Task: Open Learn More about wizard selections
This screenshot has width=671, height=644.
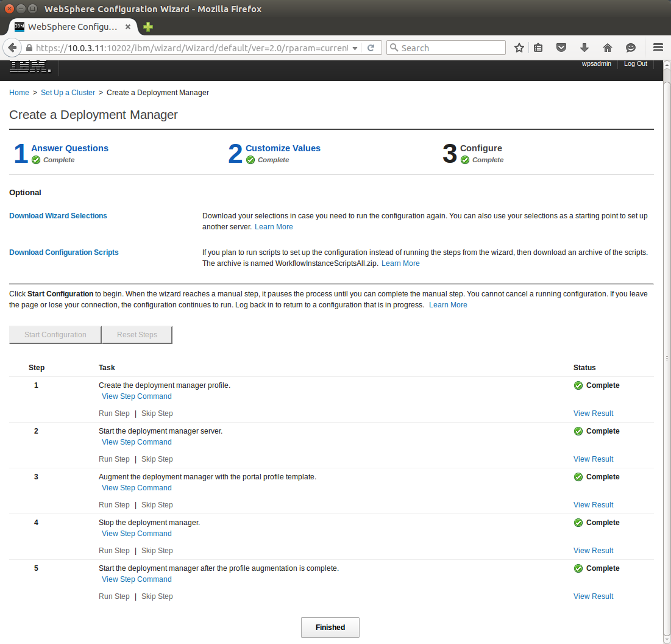Action: tap(274, 227)
